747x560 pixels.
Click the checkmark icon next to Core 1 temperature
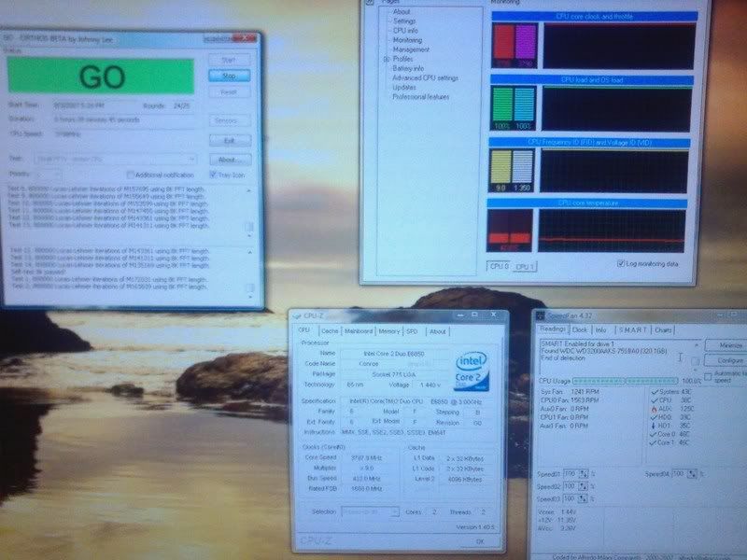point(653,442)
